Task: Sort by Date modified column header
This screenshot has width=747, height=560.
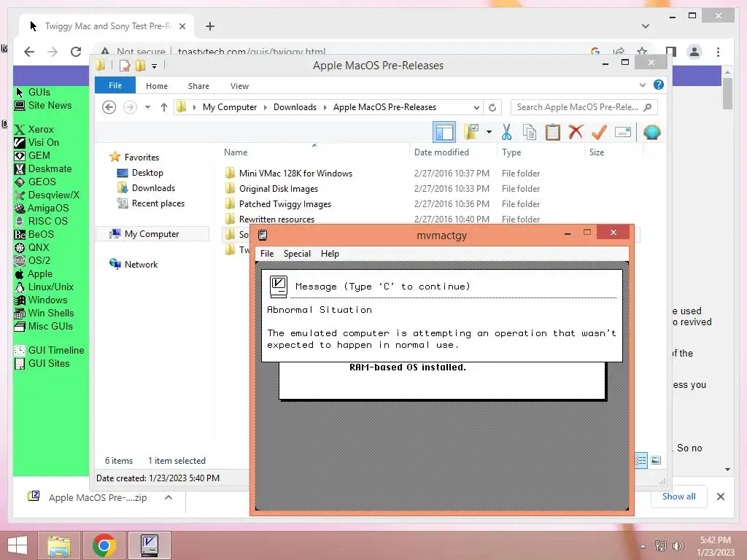Action: coord(441,152)
